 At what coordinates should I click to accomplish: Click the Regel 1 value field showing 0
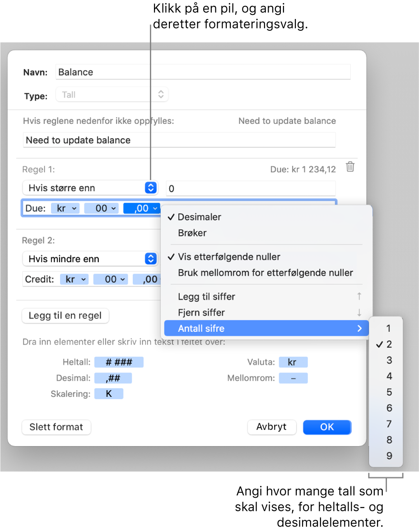click(251, 188)
